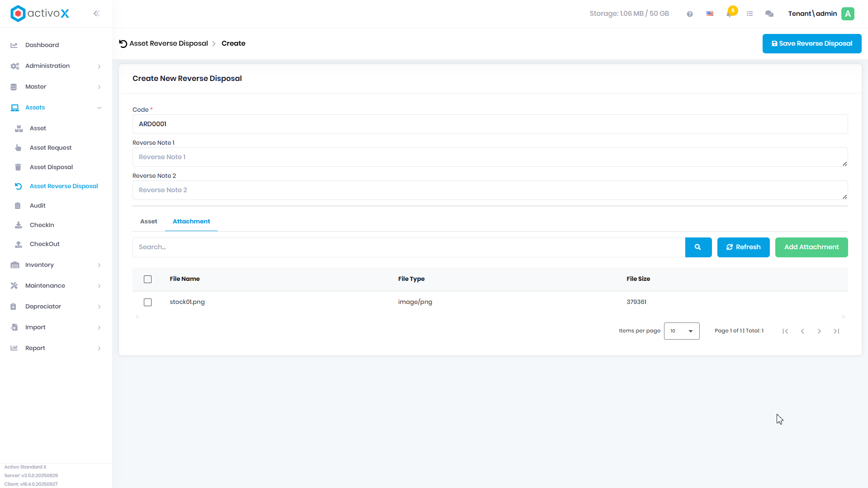The height and width of the screenshot is (488, 868).
Task: Click the File Size column header
Action: coord(638,279)
